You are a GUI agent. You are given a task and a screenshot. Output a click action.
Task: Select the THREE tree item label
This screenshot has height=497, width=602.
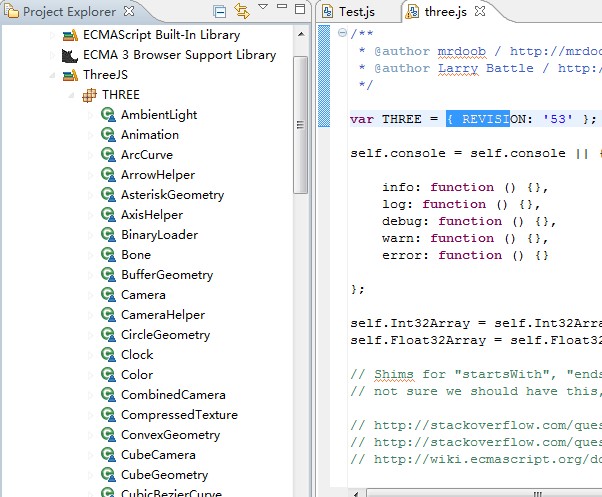click(121, 95)
